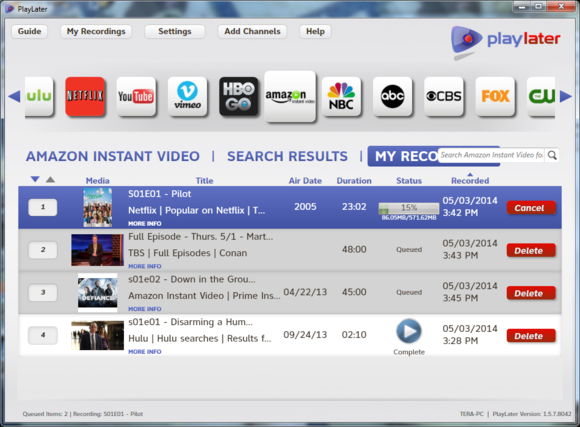Open the CW channel icon
Screen dimensions: 580x427
tap(541, 96)
